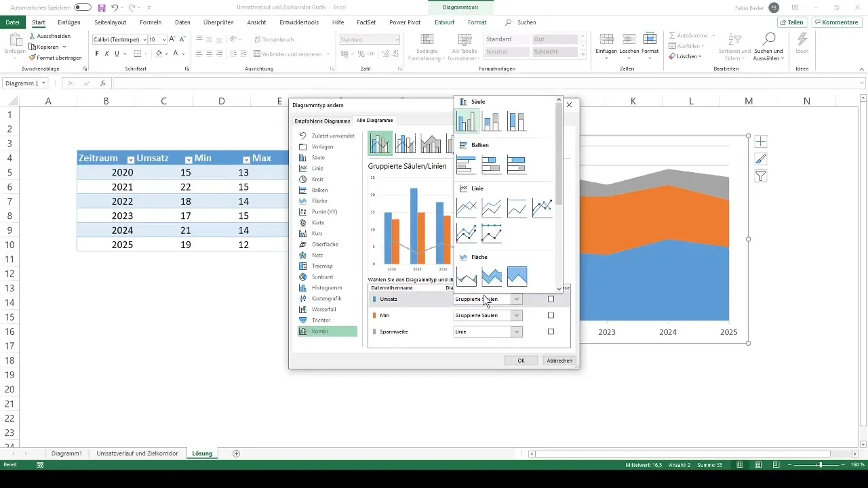868x488 pixels.
Task: Pick stacked bar chart thumbnail
Action: coord(492,165)
